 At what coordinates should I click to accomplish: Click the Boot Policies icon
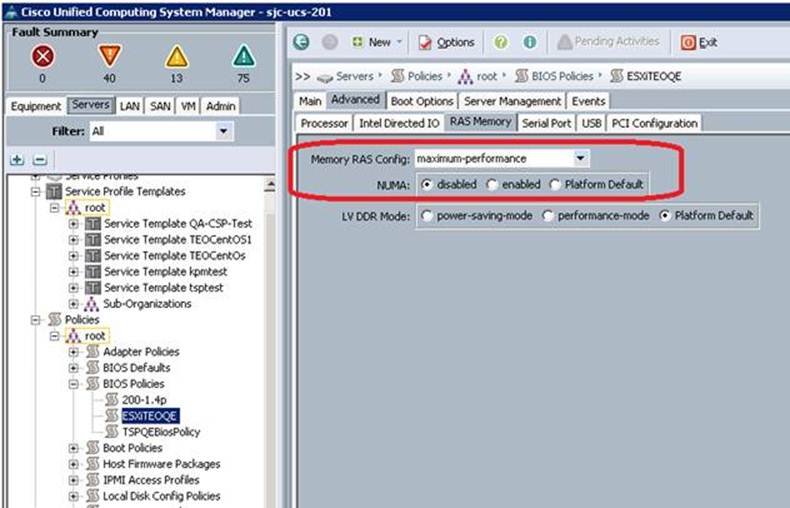tap(92, 448)
